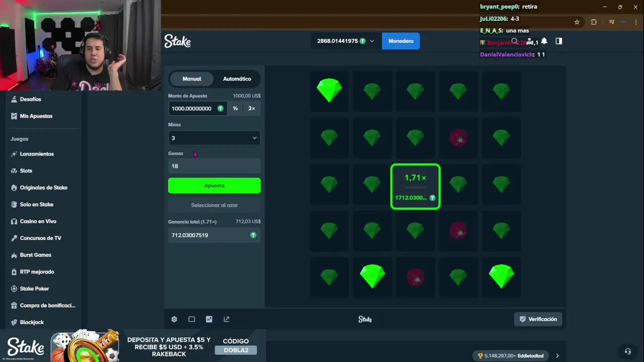Click the Slots sidebar icon
Viewport: 644px width, 362px height.
(14, 171)
